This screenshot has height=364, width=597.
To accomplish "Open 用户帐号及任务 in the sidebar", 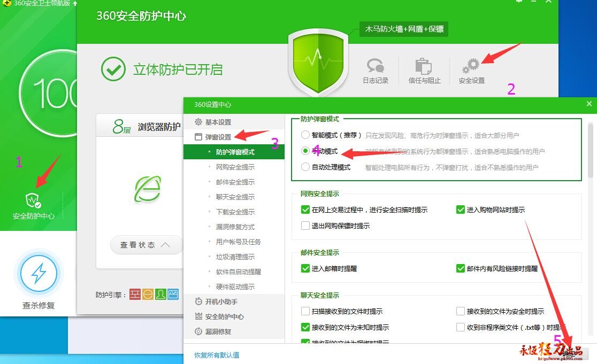I will point(239,242).
